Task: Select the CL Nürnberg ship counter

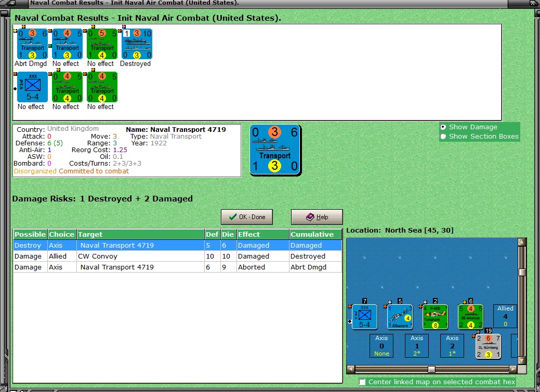Action: coord(488,347)
